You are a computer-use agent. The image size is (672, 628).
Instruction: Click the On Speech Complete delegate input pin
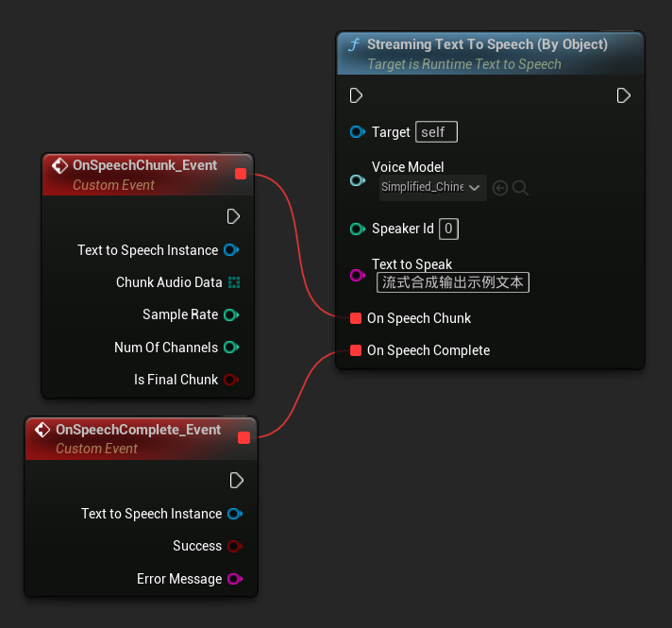point(356,350)
